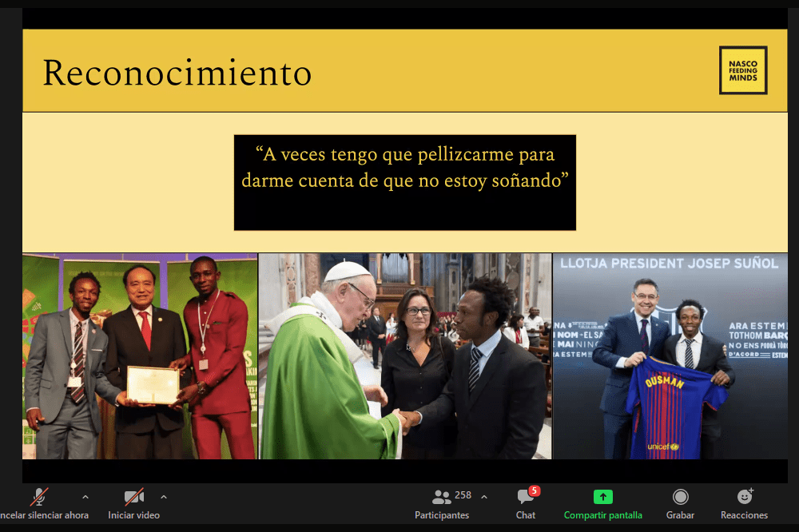
Task: Open video options arrow beside camera
Action: (x=164, y=497)
